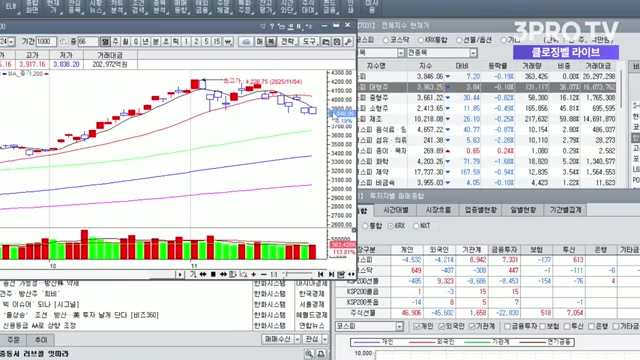The image size is (640, 360).
Task: Click the 주문 tab button at bottom left
Action: pyautogui.click(x=13, y=340)
